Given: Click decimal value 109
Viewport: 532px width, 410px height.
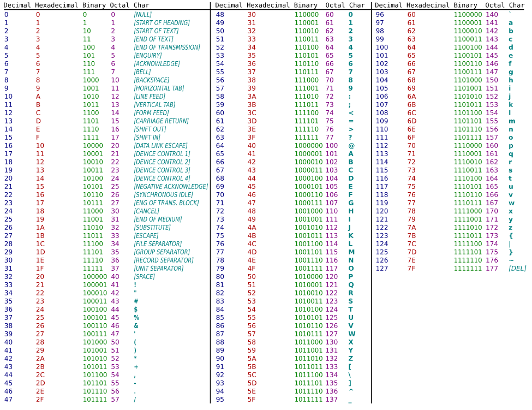Looking at the screenshot, I should tap(382, 121).
